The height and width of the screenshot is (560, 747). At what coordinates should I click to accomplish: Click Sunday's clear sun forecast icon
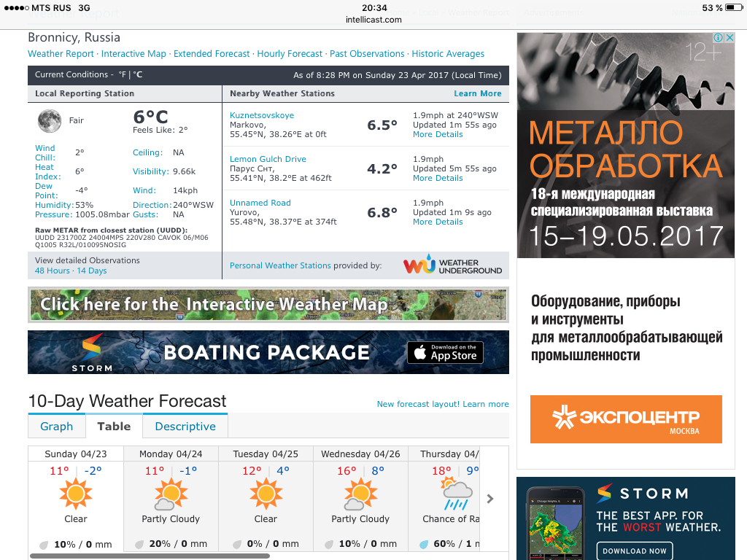[x=76, y=494]
